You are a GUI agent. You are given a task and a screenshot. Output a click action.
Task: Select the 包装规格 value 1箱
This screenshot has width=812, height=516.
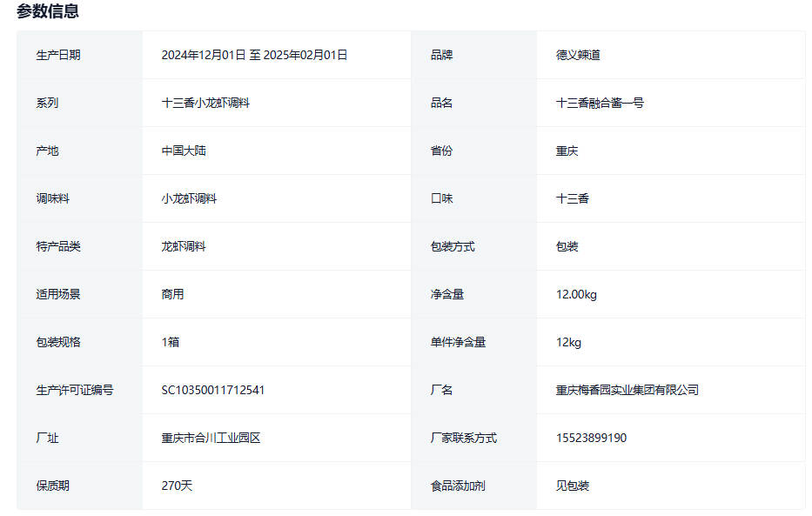tap(170, 342)
